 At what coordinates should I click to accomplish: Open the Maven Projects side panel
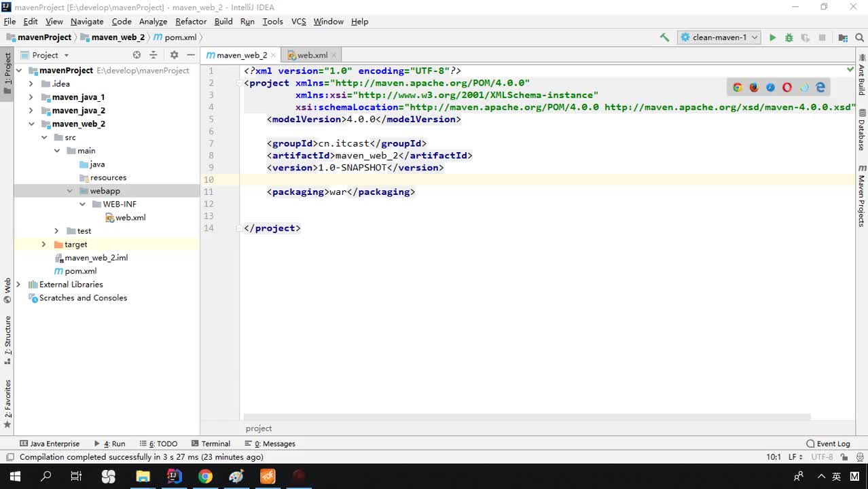[861, 196]
